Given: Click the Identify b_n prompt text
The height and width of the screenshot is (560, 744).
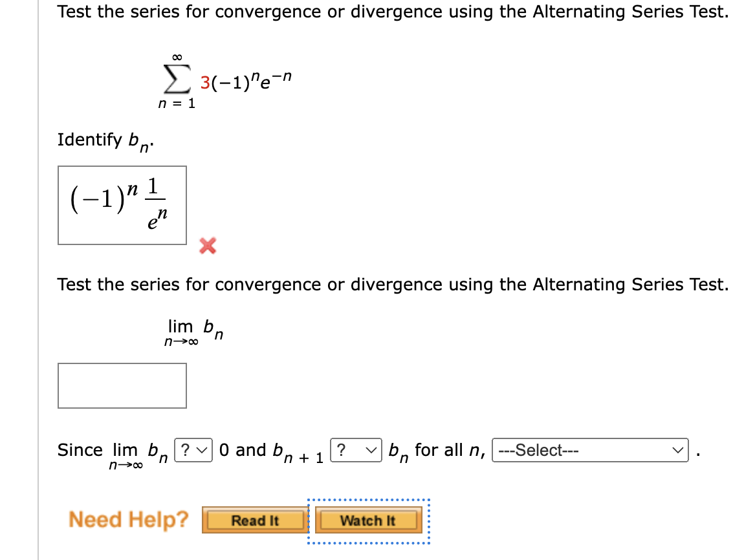Looking at the screenshot, I should (102, 140).
